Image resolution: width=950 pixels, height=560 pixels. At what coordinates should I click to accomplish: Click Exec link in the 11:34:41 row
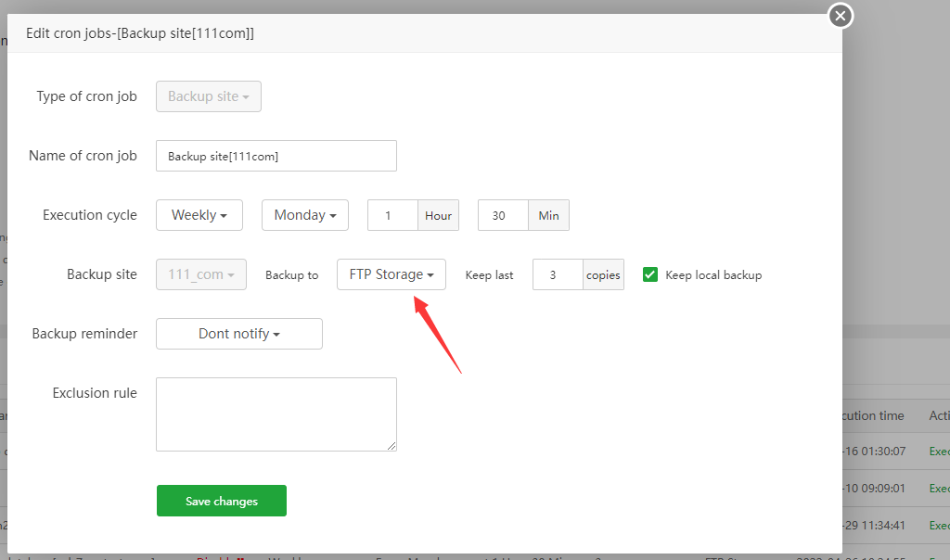tap(939, 526)
